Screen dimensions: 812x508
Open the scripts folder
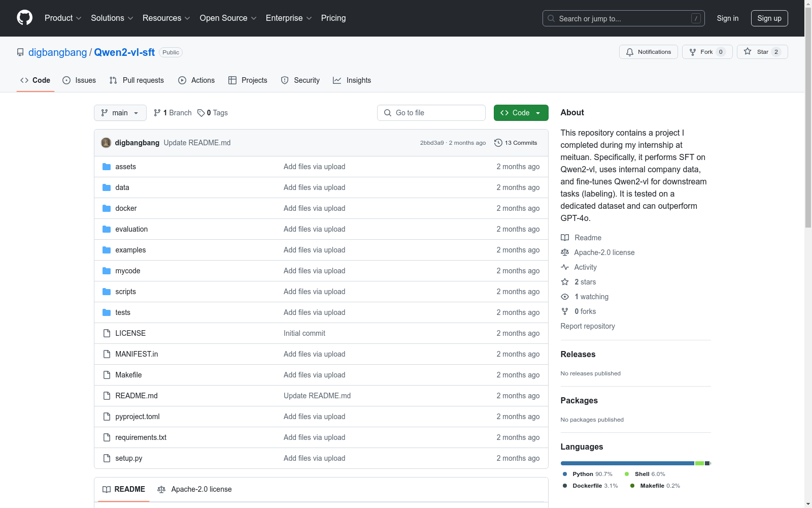(x=125, y=292)
